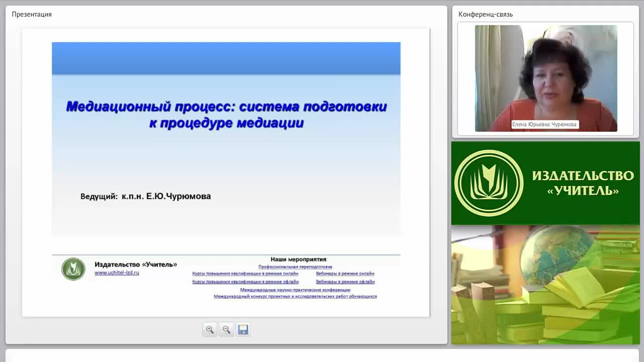This screenshot has width=644, height=362.
Task: Follow the Вебинары в режиме офлайн link
Action: coord(345,282)
